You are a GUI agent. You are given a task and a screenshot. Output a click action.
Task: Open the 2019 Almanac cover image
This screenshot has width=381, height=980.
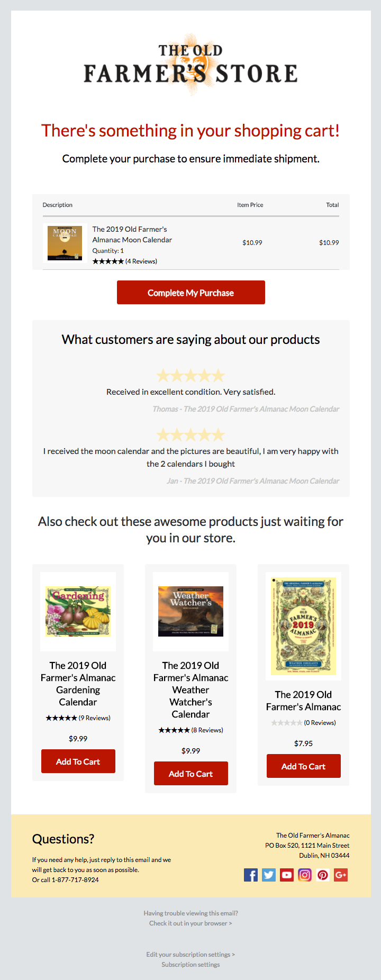click(x=303, y=626)
